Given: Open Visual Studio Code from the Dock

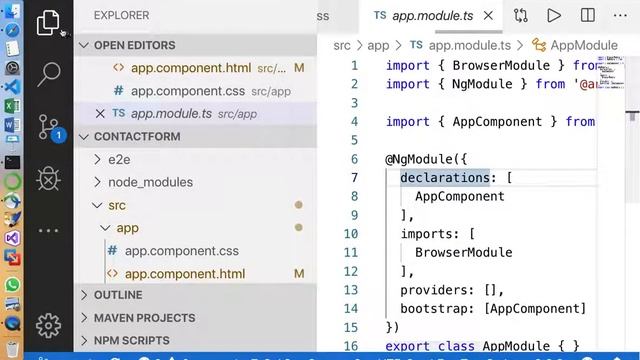Looking at the screenshot, I should (x=12, y=87).
